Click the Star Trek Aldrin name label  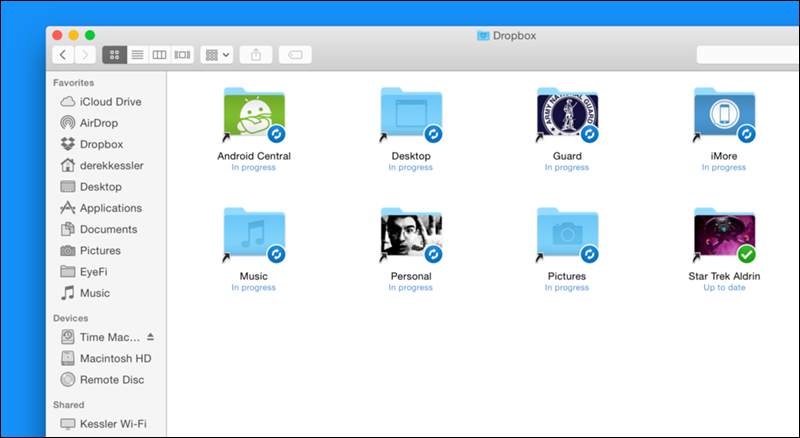724,276
